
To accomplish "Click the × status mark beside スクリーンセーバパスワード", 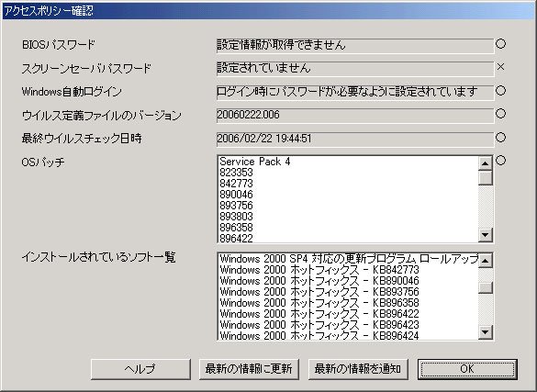I will [500, 67].
